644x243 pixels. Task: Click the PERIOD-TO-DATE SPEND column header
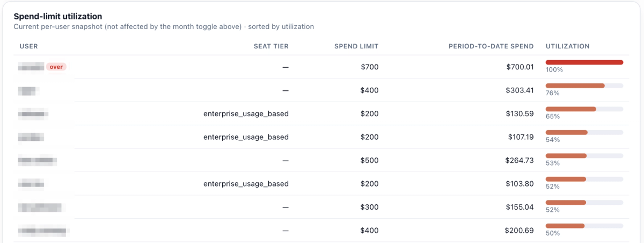491,46
